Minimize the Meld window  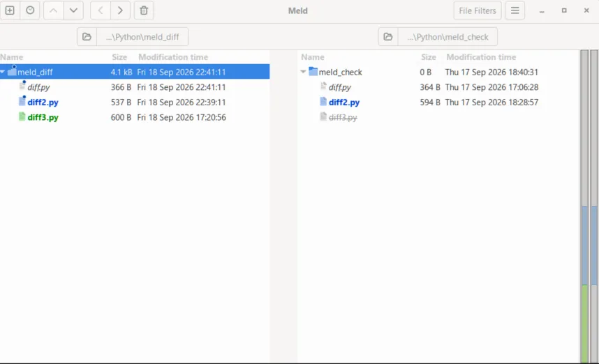(542, 10)
